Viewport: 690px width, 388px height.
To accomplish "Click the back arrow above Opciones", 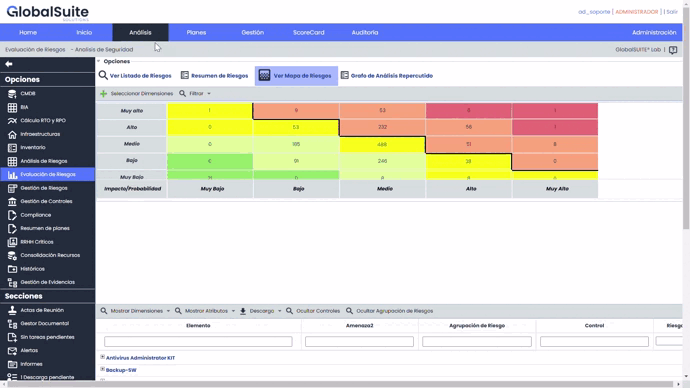I will [x=9, y=64].
